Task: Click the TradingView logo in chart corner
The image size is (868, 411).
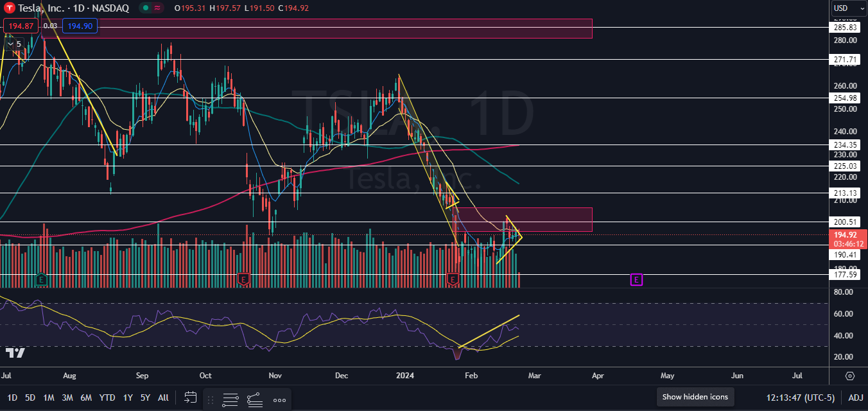Action: 15,353
